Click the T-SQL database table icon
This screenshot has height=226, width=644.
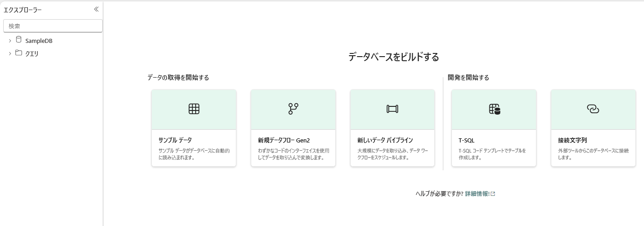pos(494,109)
